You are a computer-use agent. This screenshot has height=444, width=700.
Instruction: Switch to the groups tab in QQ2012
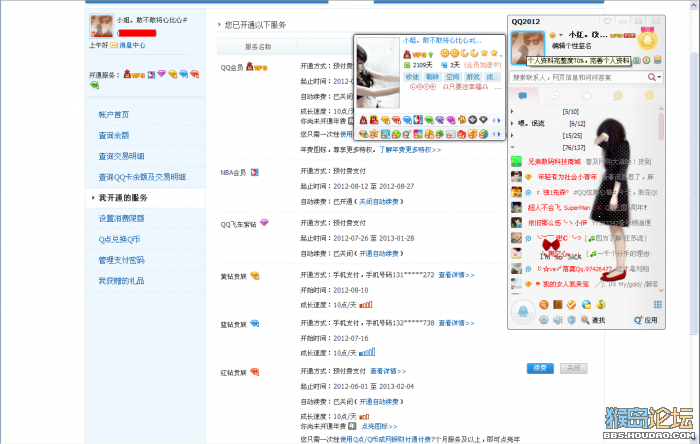(x=586, y=95)
